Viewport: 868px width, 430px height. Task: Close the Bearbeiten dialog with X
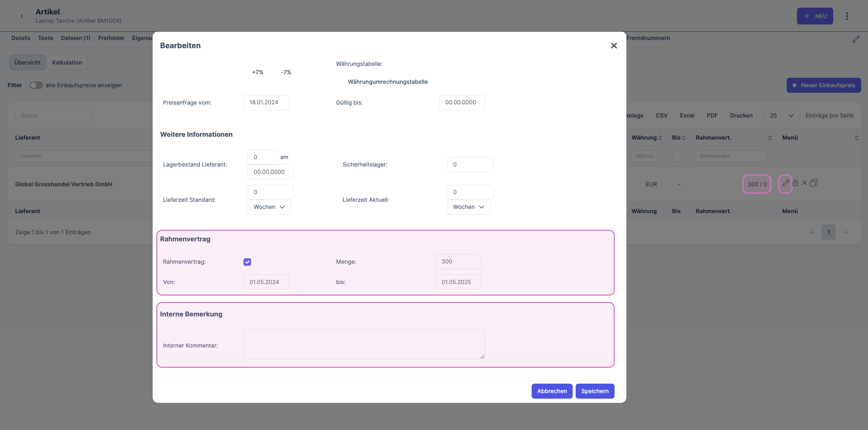tap(613, 46)
